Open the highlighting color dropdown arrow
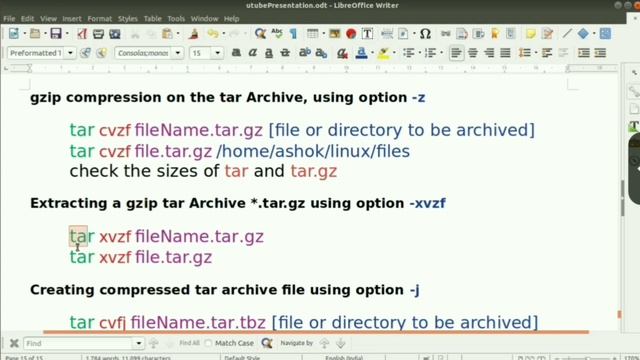 coord(394,53)
